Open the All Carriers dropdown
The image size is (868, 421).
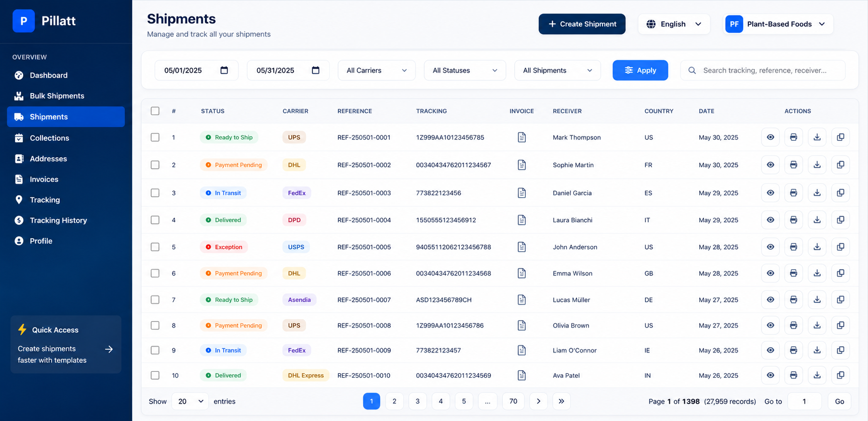[x=376, y=70]
